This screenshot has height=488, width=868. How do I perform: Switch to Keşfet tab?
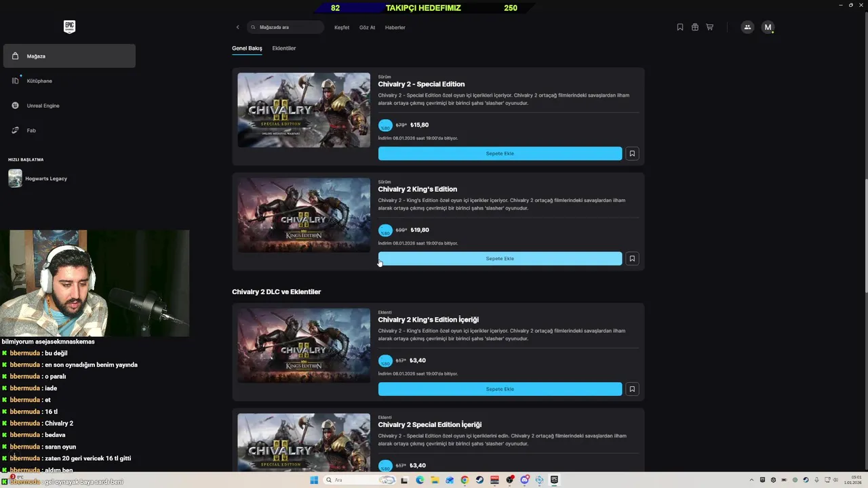tap(342, 27)
